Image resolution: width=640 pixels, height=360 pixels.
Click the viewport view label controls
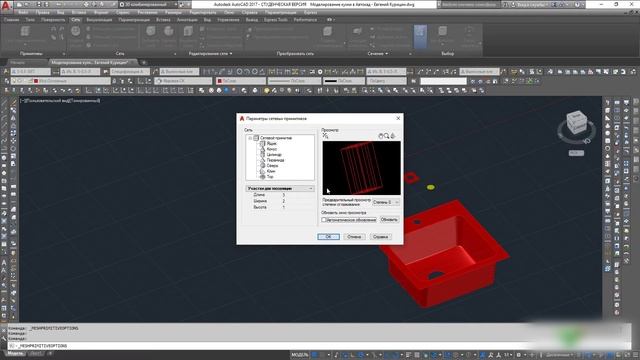pyautogui.click(x=60, y=100)
